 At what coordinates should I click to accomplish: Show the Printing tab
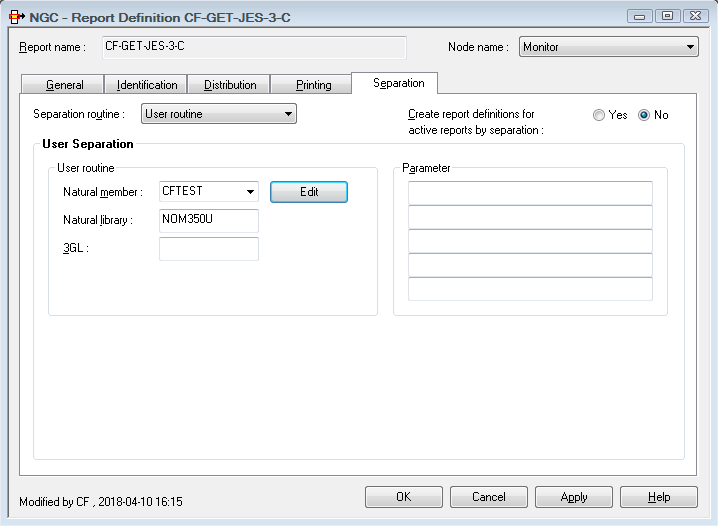point(313,85)
